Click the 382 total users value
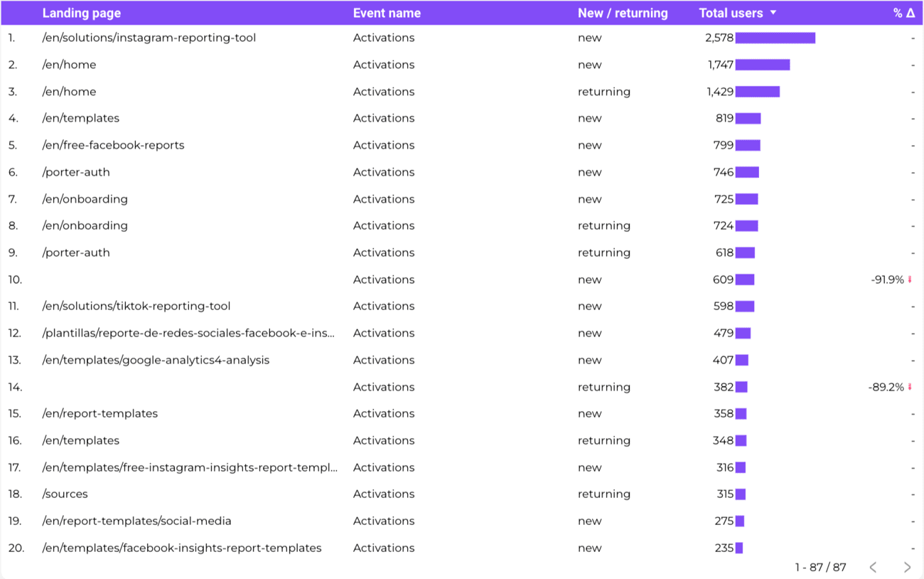Screen dimensions: 924x579 (724, 387)
